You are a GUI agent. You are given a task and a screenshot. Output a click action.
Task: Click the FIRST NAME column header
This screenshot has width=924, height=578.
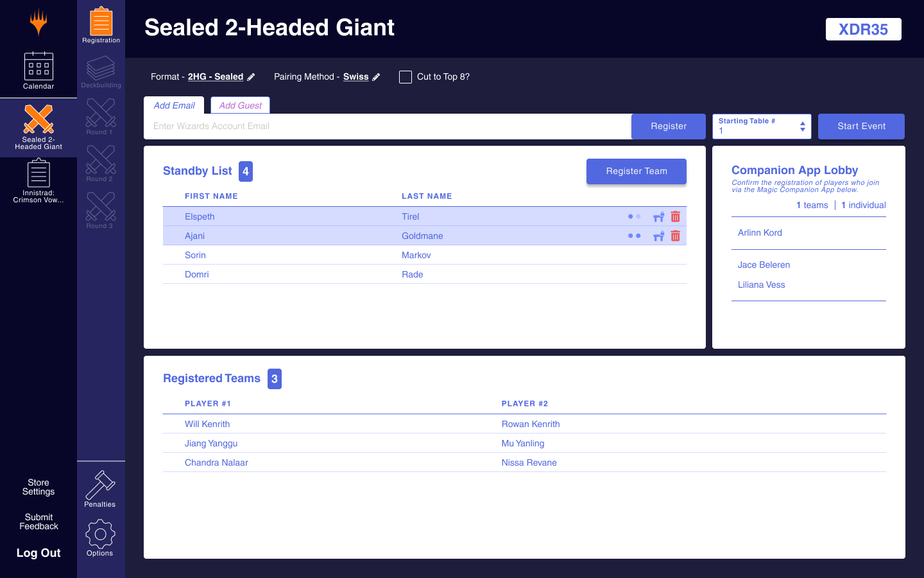click(211, 197)
